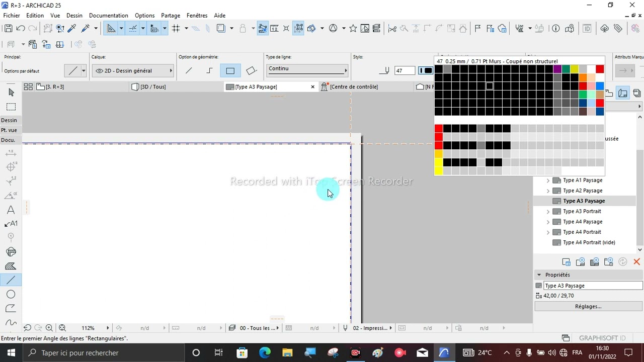Expand Type A4 Paysage tree item
Screen dimensions: 644x362
pyautogui.click(x=548, y=222)
